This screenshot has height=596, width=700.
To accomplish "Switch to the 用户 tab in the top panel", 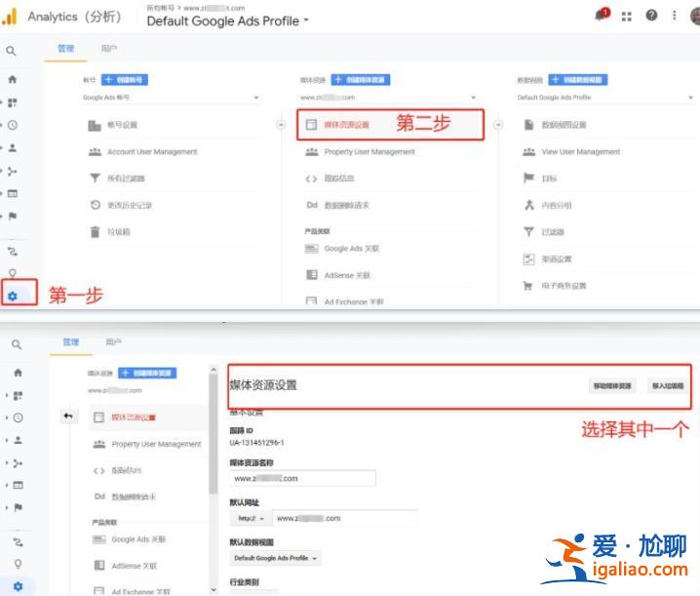I will pos(109,49).
